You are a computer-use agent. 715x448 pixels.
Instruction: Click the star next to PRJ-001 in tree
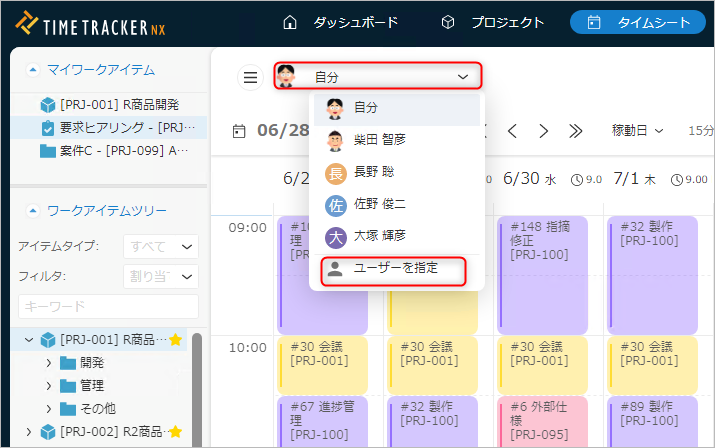[176, 340]
